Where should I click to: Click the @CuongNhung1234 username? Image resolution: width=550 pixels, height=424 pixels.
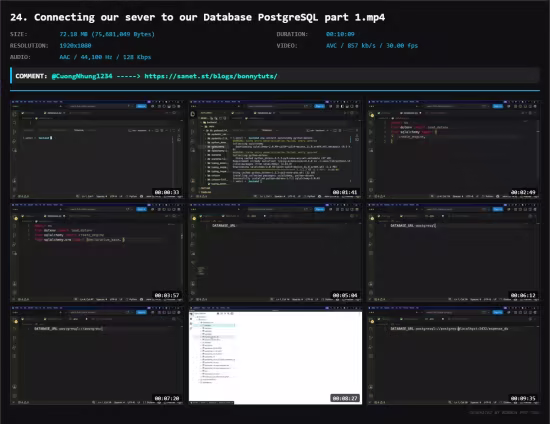(82, 76)
